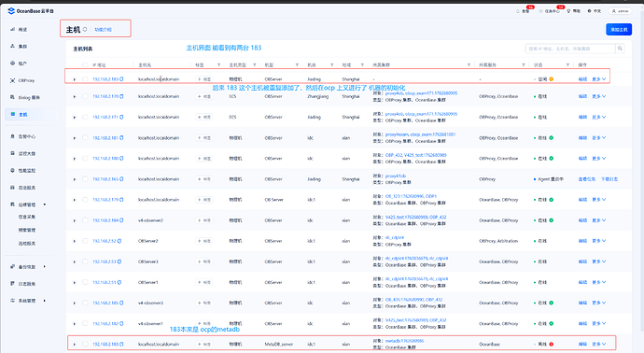Copy IP 192.168.2.170 via copy icon
Viewport: 644px width, 353px height.
pos(121,96)
